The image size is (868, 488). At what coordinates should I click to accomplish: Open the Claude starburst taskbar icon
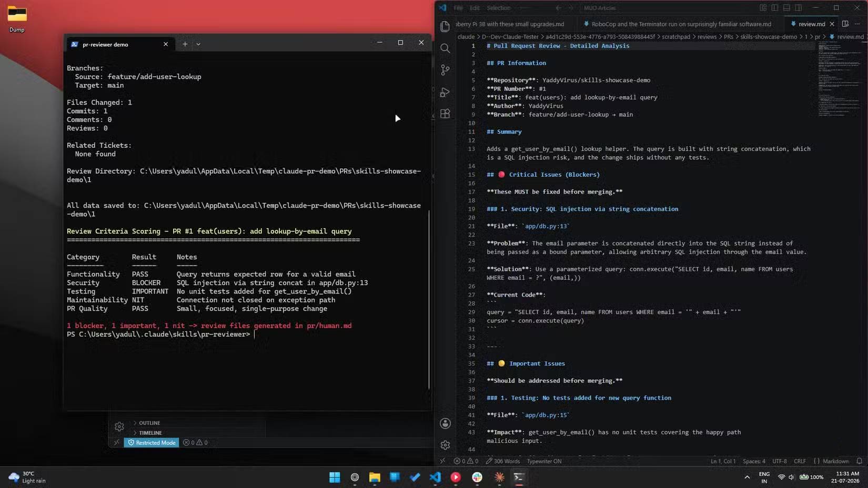pos(499,477)
